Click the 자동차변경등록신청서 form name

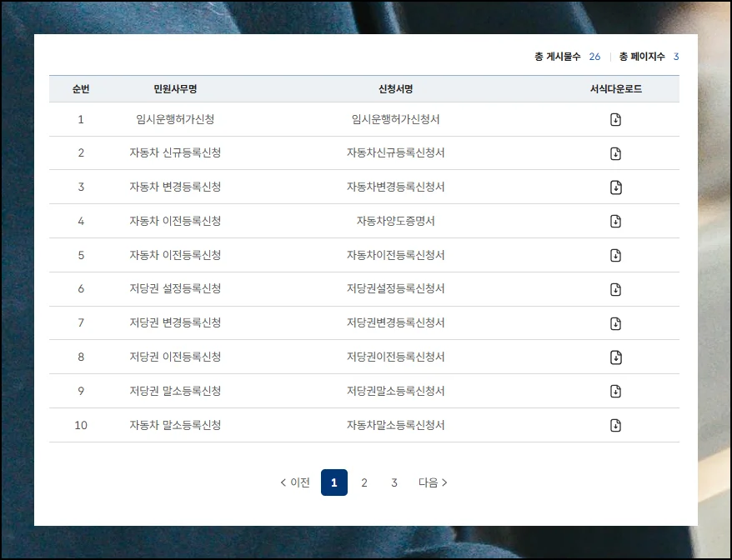(x=395, y=187)
